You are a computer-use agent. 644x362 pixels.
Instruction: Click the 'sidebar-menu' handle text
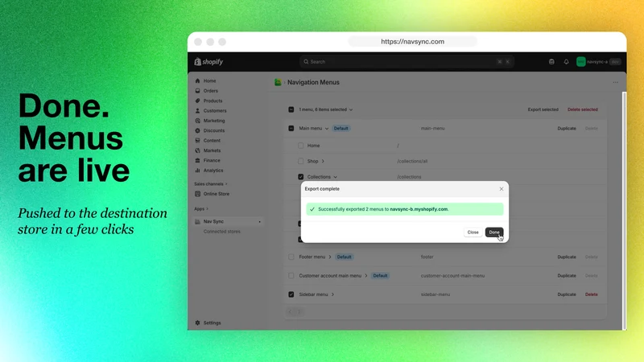tap(436, 294)
